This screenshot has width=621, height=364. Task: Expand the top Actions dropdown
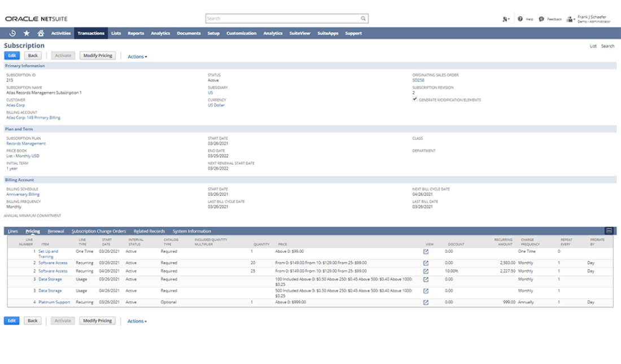[x=137, y=56]
